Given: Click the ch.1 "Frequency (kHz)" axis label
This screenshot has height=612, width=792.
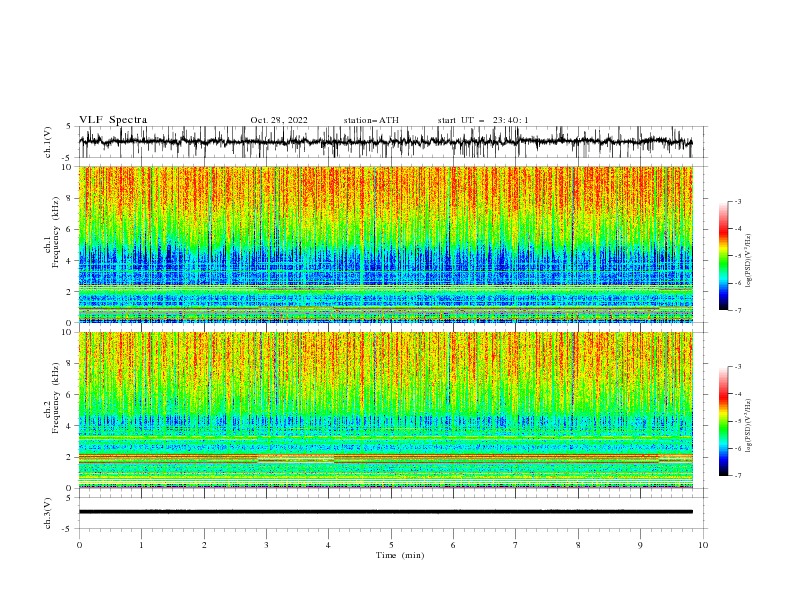Looking at the screenshot, I should [55, 231].
